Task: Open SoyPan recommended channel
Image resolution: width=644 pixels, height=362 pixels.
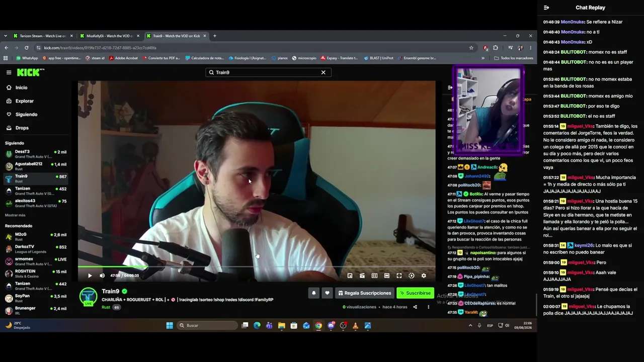Action: pos(36,298)
